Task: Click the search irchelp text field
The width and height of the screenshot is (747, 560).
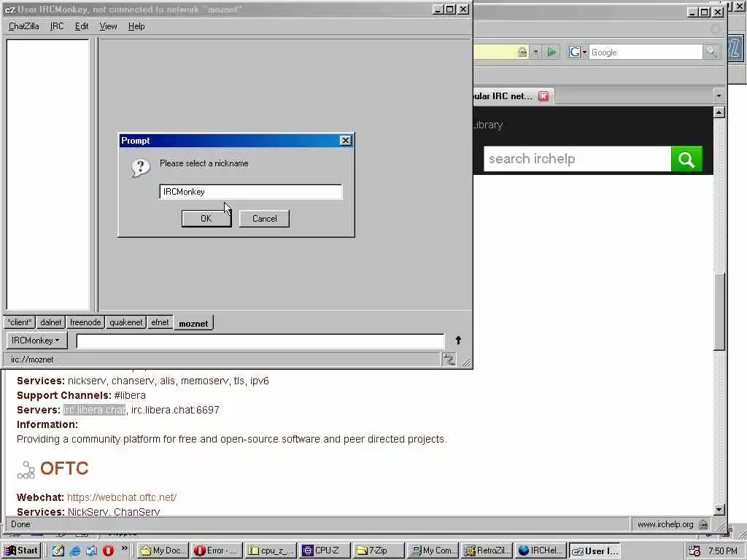Action: [x=578, y=158]
